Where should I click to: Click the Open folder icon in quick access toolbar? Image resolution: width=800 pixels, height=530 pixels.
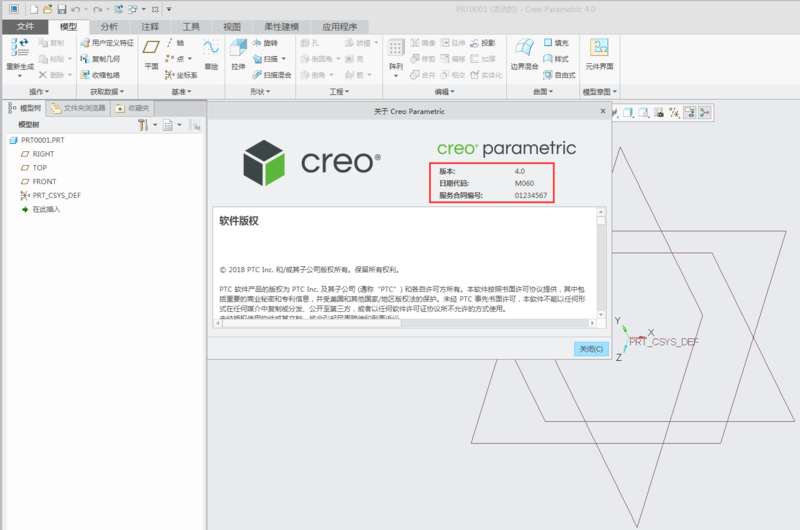coord(47,9)
